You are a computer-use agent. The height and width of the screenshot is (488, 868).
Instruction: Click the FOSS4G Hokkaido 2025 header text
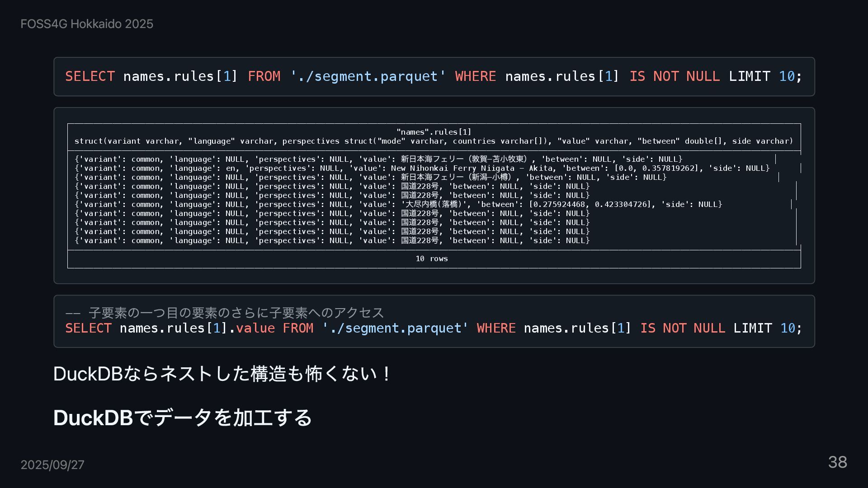87,24
